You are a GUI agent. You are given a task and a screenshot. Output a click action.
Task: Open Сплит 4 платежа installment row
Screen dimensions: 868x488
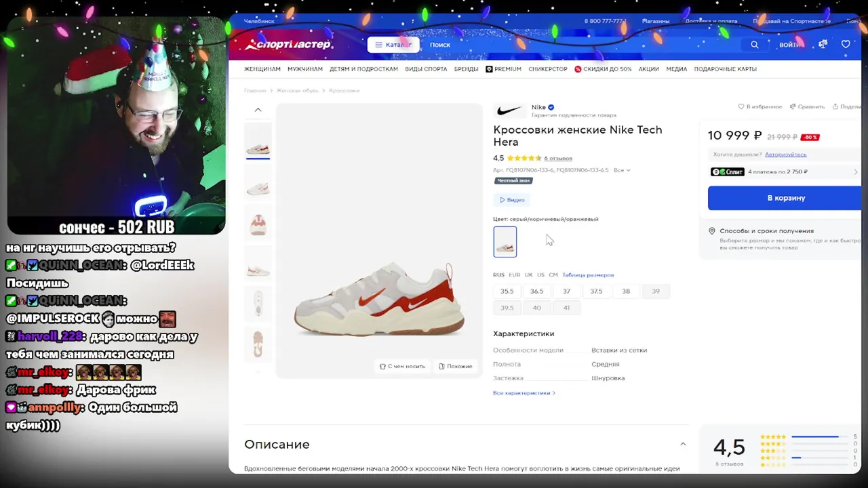[785, 172]
